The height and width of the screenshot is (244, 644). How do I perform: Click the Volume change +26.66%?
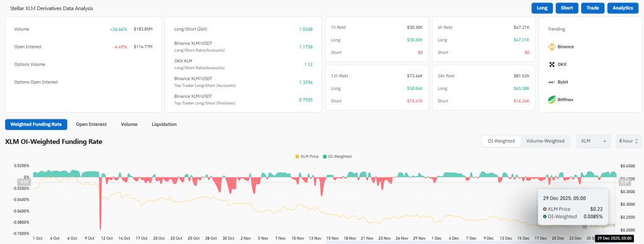click(x=118, y=29)
